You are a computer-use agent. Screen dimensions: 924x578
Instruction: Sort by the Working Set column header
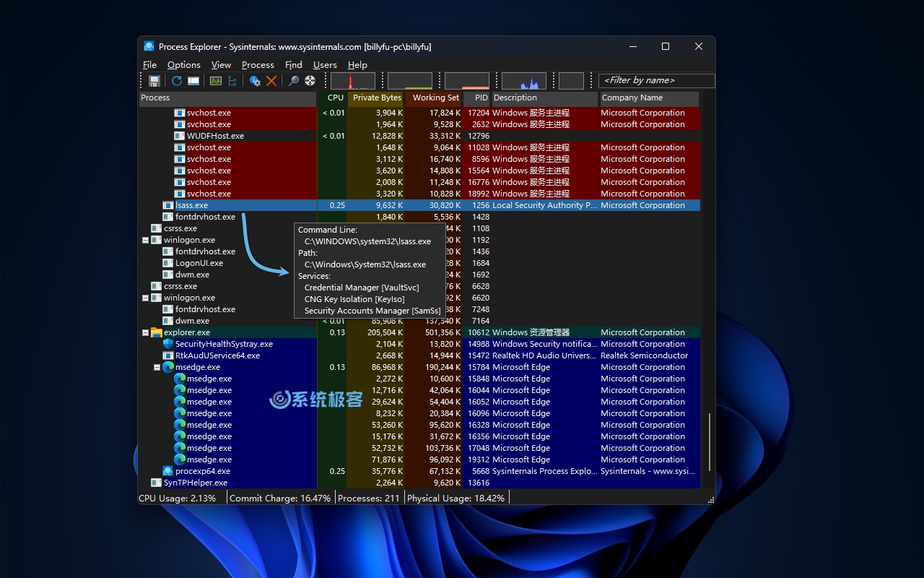[x=433, y=98]
